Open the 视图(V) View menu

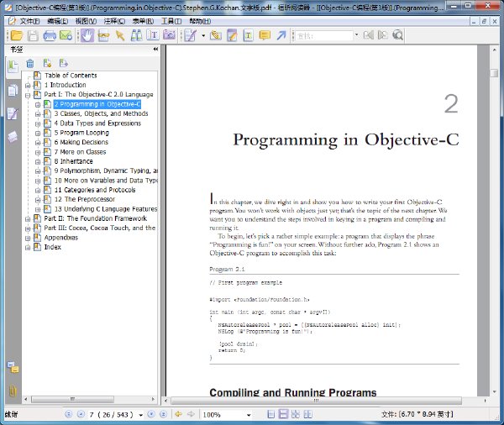pos(86,21)
